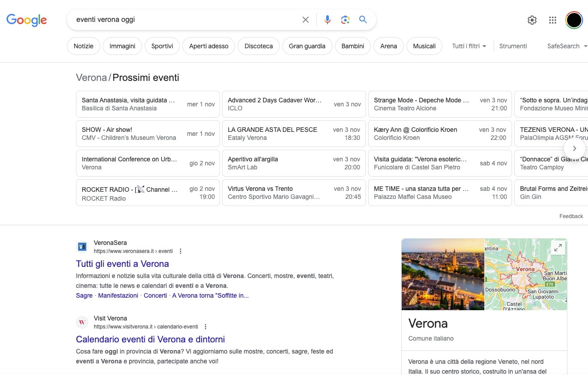
Task: Clear the search box with the X icon
Action: click(306, 20)
